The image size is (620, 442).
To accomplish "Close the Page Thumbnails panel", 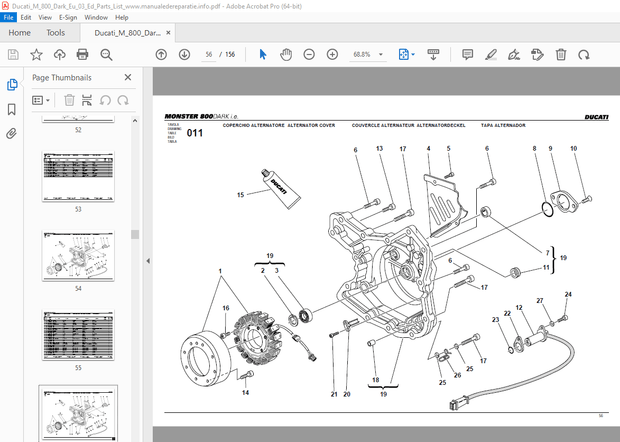I will tap(128, 77).
